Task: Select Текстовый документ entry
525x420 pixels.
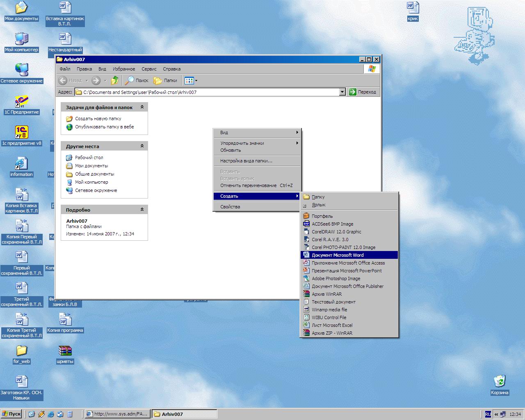Action: pos(349,302)
